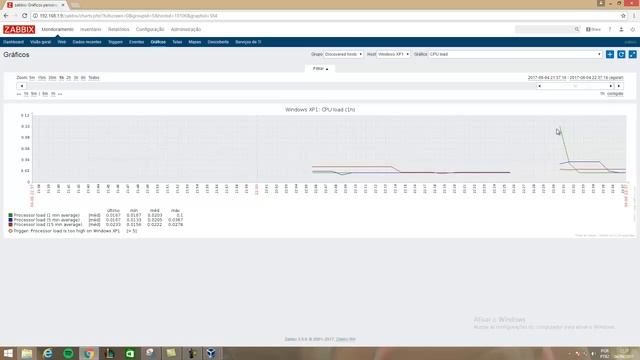Set zoom to 3h

pos(76,78)
